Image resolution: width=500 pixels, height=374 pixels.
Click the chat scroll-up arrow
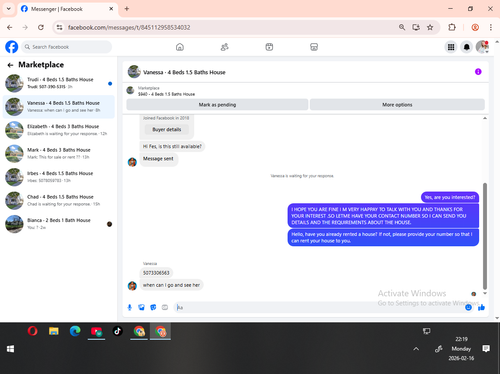(485, 118)
